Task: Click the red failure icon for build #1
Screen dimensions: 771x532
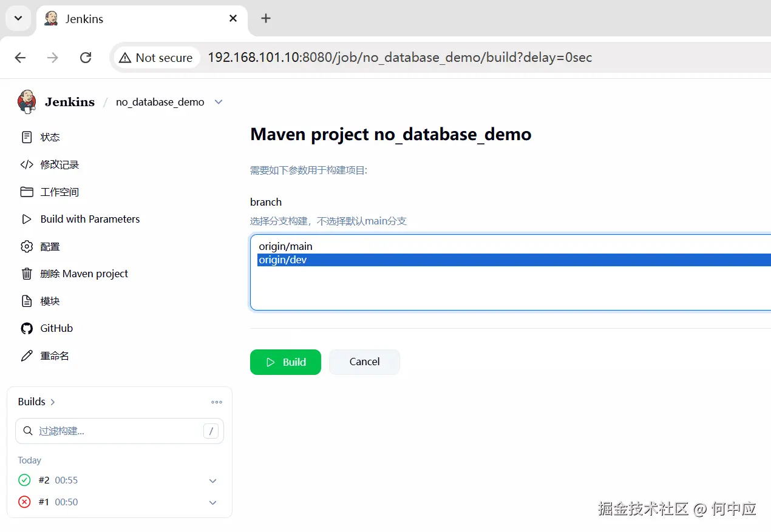Action: [24, 502]
